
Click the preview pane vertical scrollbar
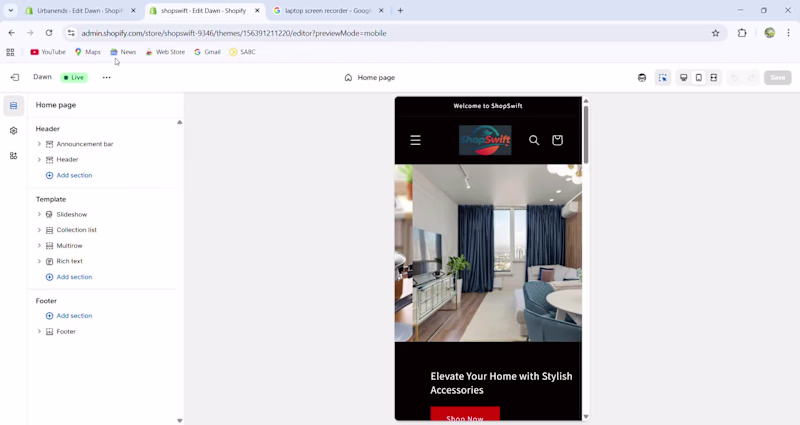point(586,134)
